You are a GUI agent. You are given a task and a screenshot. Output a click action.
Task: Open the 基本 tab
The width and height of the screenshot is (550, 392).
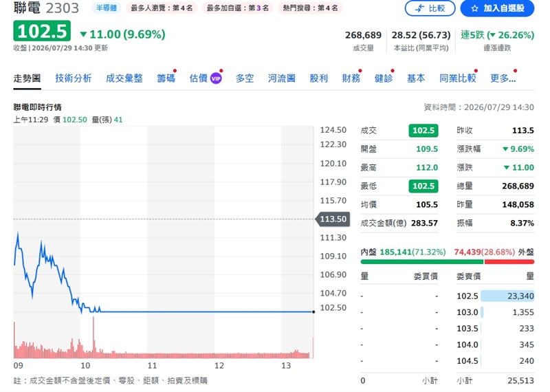[x=416, y=78]
